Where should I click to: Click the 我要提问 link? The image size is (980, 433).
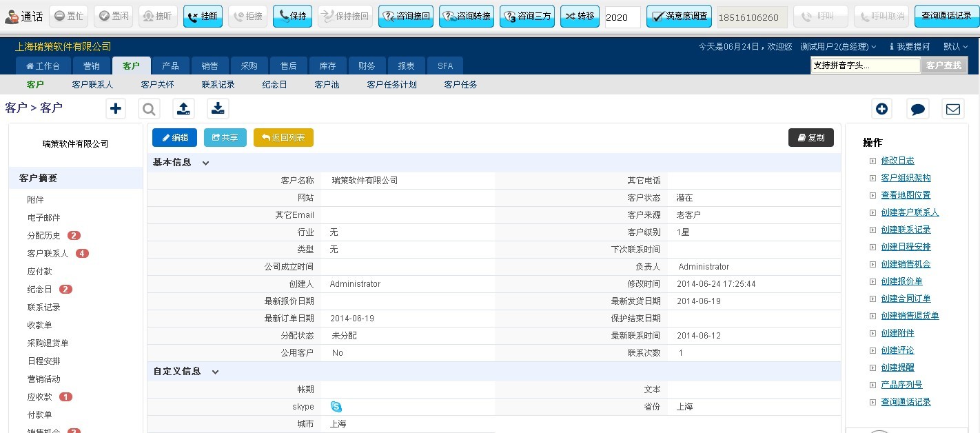point(910,47)
